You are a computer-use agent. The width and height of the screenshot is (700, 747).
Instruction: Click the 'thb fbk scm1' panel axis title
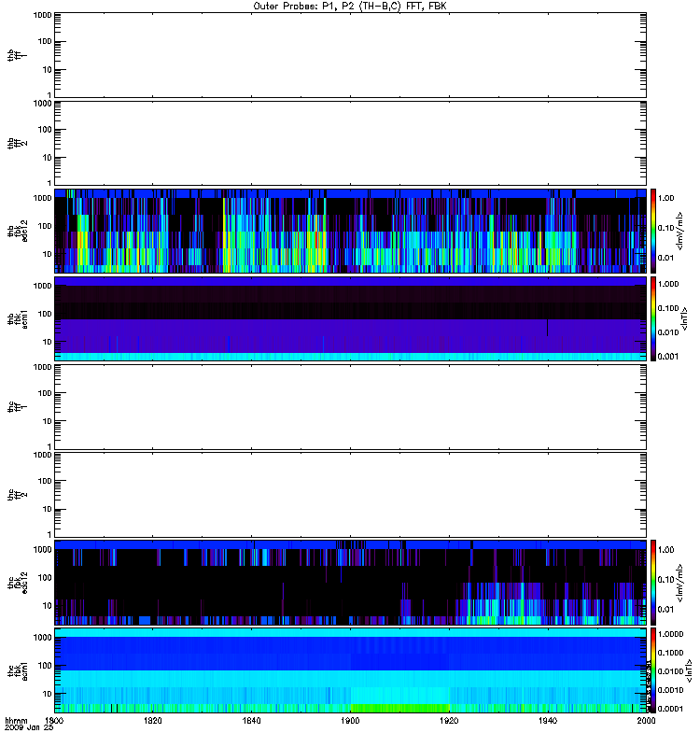coord(18,319)
